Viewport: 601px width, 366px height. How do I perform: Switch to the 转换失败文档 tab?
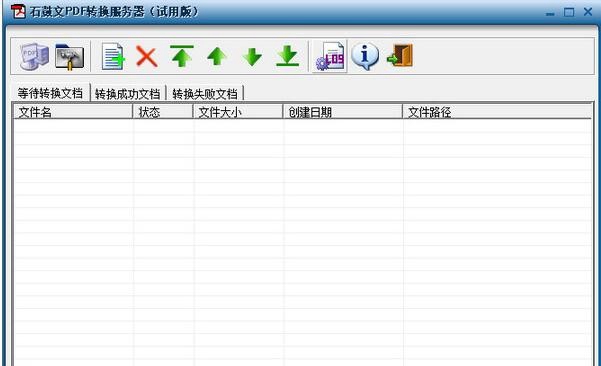click(205, 94)
